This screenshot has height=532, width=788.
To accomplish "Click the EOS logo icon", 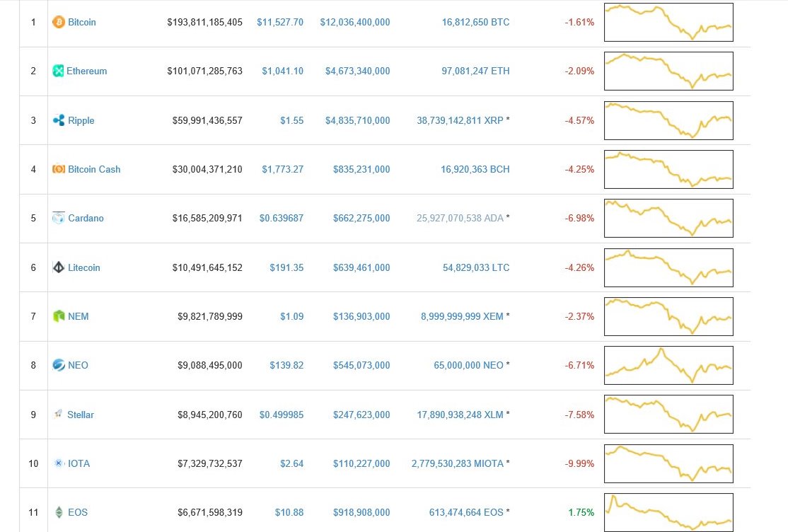I will click(59, 512).
